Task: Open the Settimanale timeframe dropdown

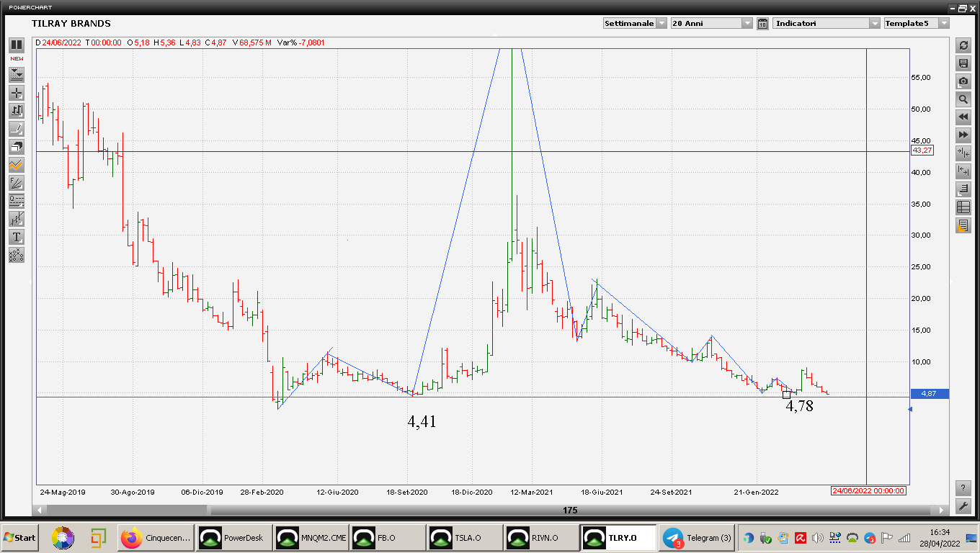Action: click(634, 23)
